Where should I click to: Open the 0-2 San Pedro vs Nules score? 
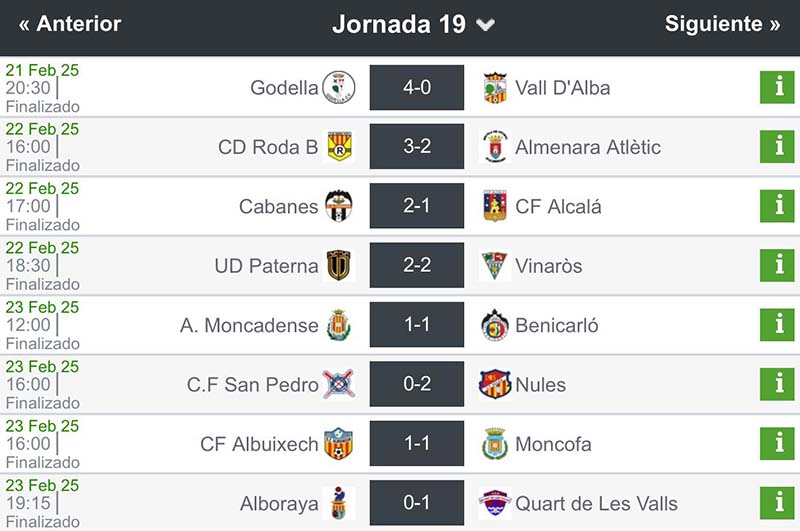click(417, 384)
